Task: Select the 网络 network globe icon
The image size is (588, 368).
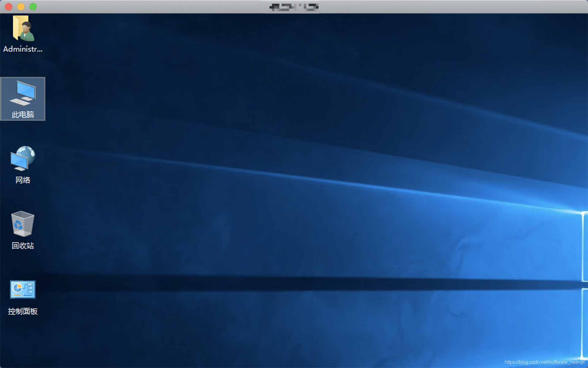Action: [x=23, y=158]
